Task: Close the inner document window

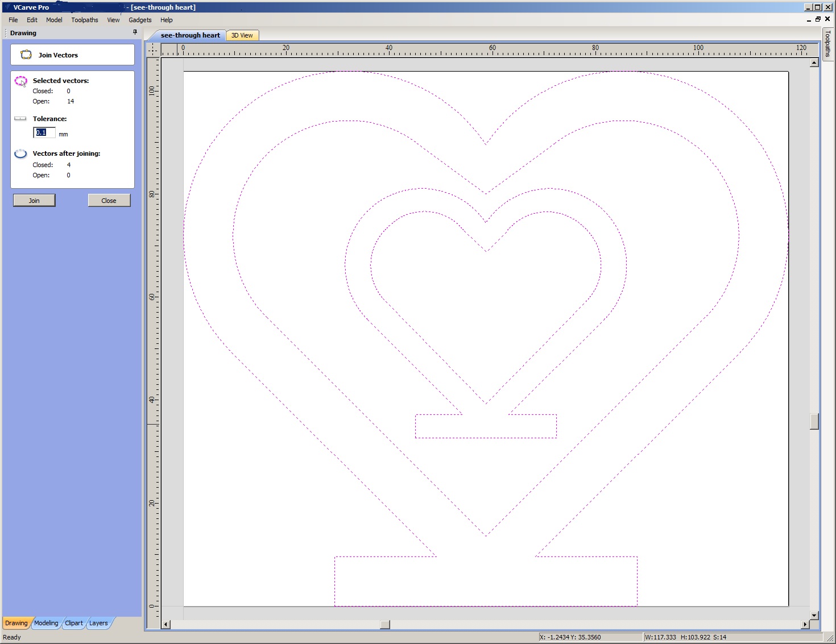Action: 827,19
